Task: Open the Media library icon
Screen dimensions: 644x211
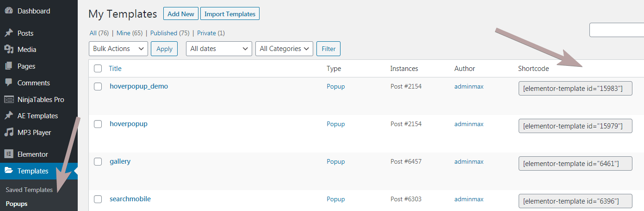Action: click(x=8, y=50)
